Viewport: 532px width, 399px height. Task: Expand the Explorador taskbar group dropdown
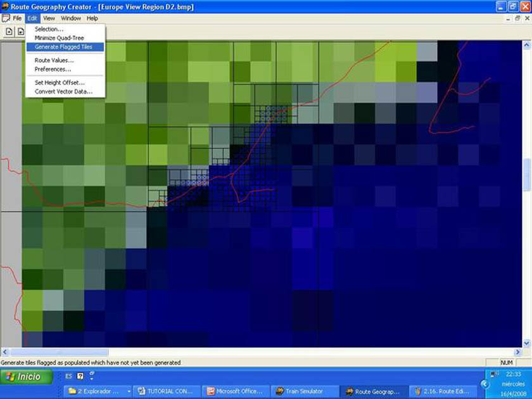129,391
